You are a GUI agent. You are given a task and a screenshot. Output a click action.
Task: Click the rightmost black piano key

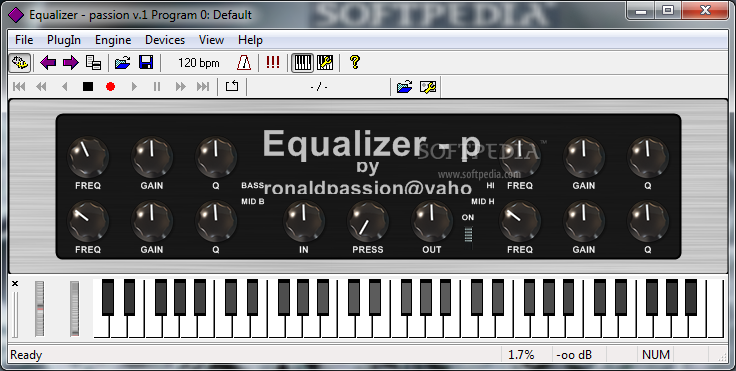point(690,297)
